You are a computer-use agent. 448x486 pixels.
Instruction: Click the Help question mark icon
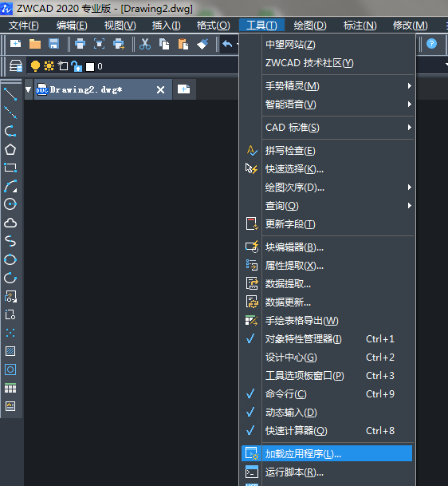point(431,44)
